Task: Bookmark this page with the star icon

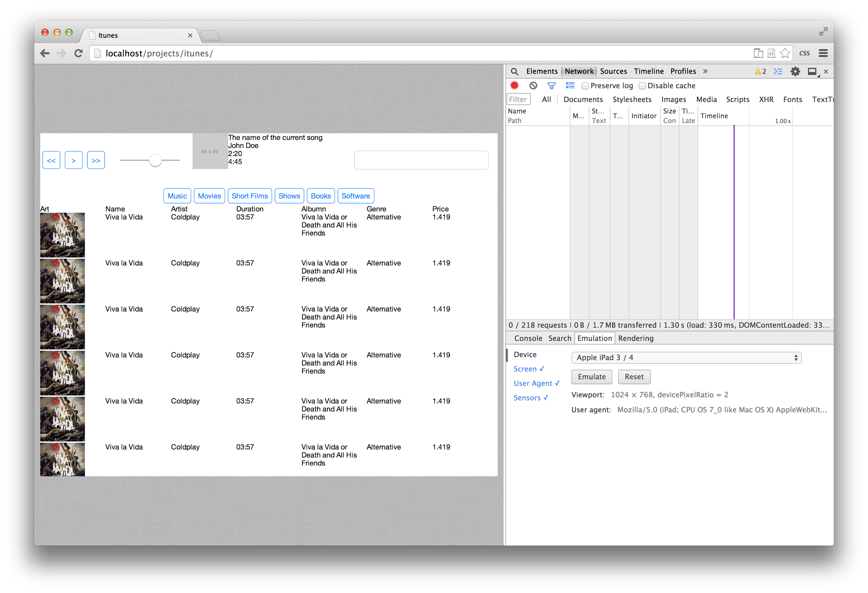Action: point(785,53)
